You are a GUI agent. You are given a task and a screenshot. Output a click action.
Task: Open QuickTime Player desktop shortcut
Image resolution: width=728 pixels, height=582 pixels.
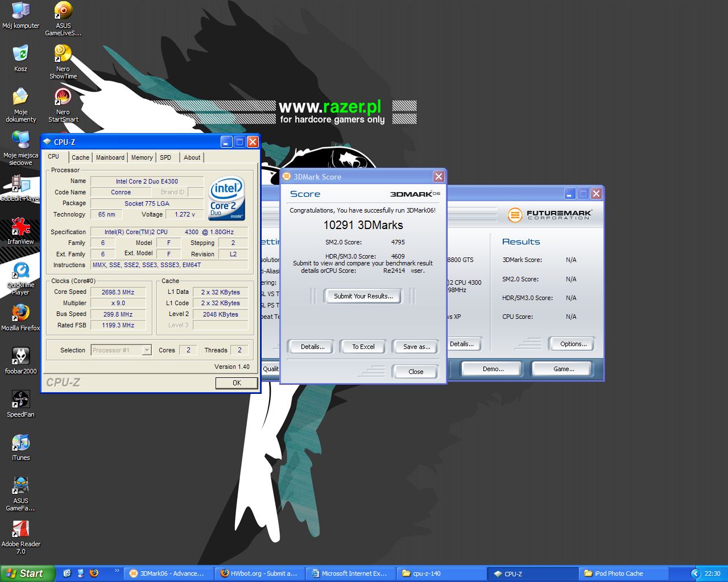20,278
